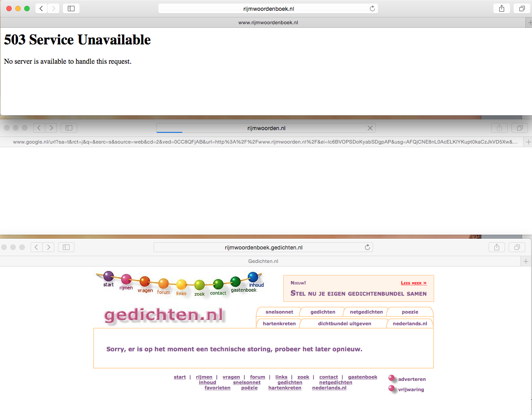Click the purple start bead
532x415 pixels.
click(109, 276)
